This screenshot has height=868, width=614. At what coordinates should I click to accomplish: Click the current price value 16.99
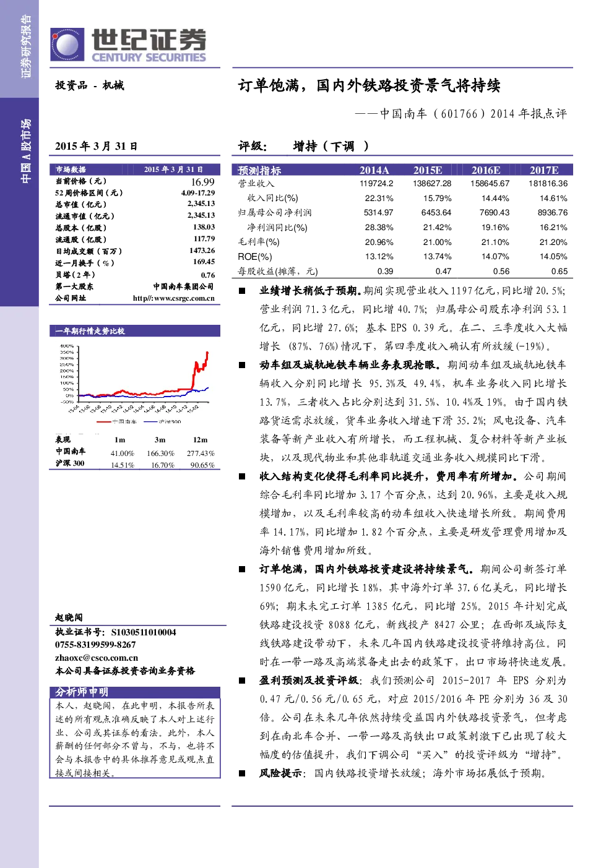coord(202,182)
